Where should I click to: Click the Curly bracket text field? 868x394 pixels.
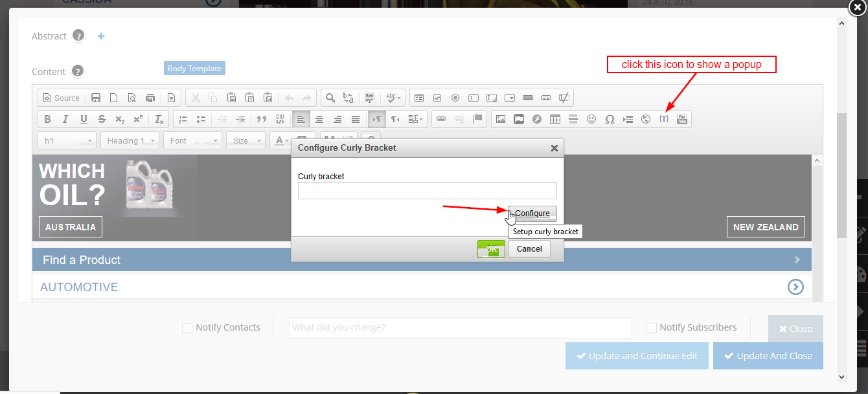427,191
